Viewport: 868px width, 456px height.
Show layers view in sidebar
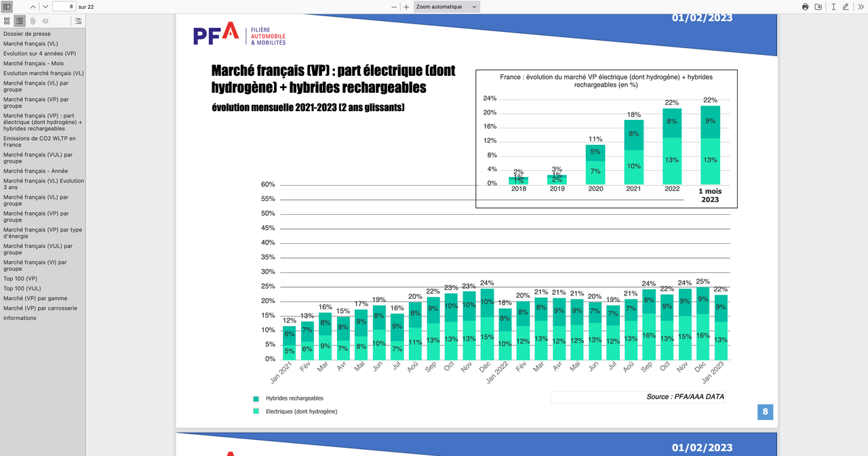[45, 21]
